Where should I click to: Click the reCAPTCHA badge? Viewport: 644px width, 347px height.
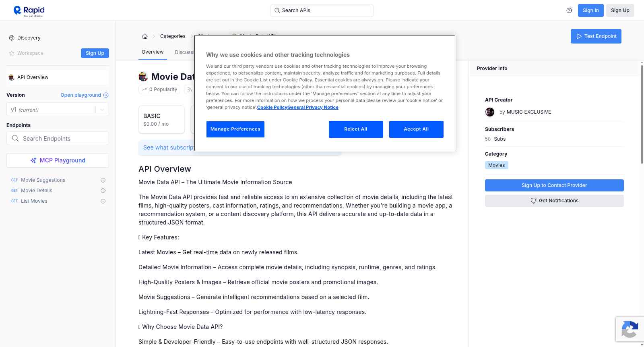coord(630,329)
